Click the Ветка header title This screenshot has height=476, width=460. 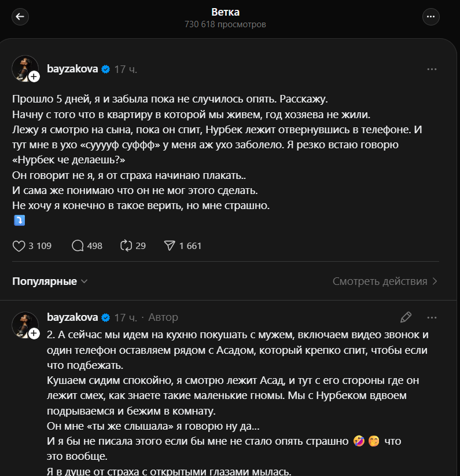(225, 12)
